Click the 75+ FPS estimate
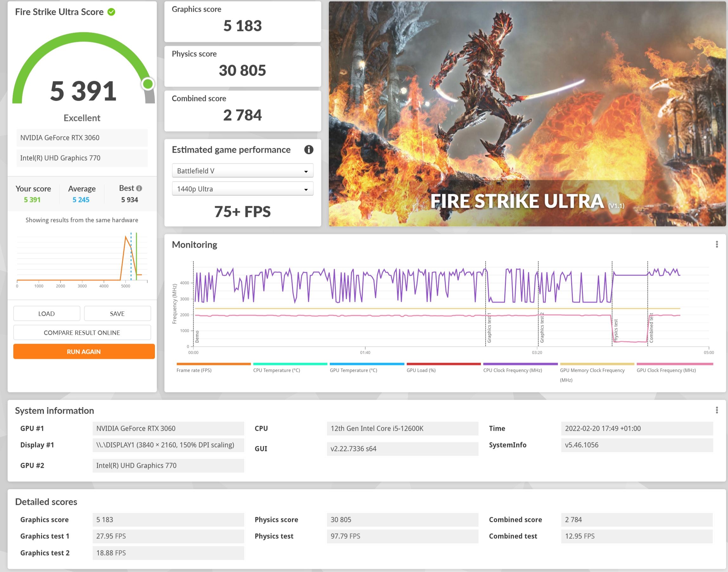The width and height of the screenshot is (728, 572). [243, 212]
